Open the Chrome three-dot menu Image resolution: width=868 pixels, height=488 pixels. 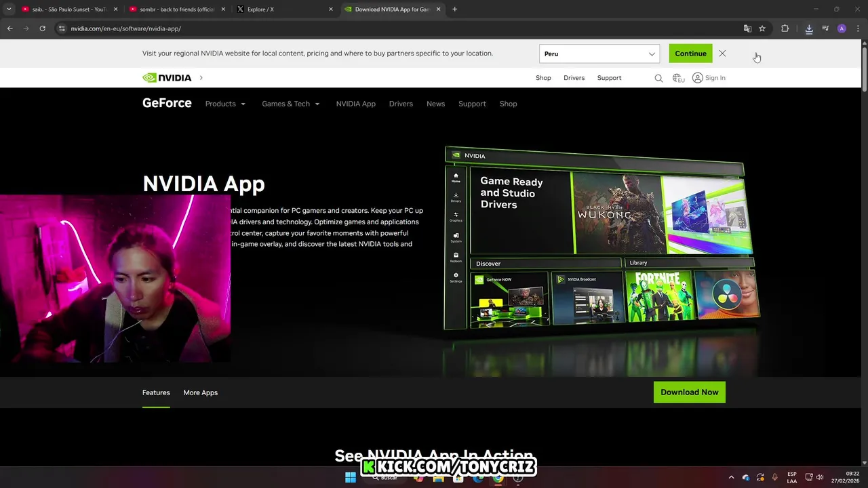tap(858, 28)
